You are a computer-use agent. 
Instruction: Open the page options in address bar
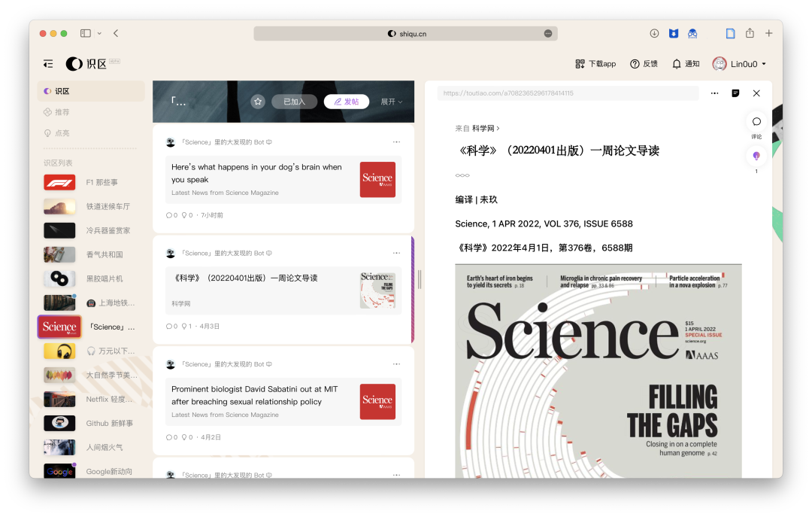pos(548,33)
